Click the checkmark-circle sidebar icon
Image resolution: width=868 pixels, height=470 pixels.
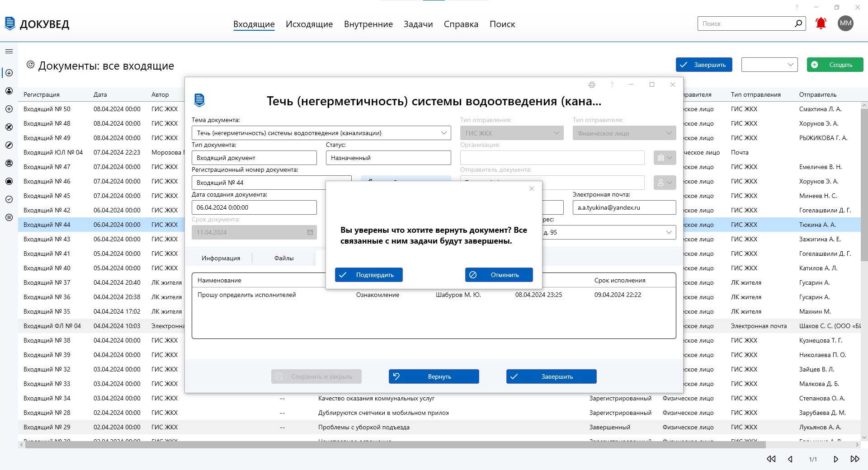coord(9,199)
